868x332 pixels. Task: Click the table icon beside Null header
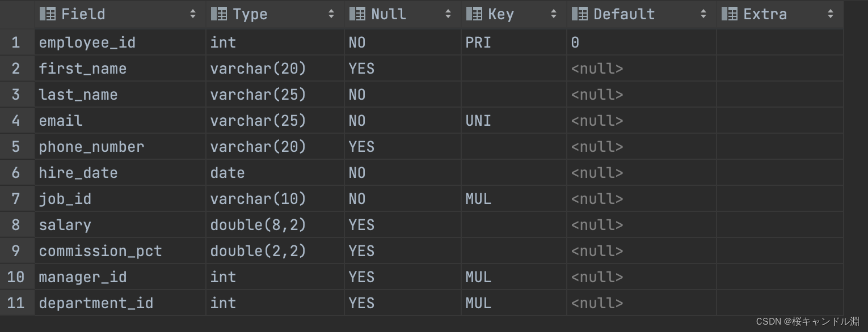[357, 14]
